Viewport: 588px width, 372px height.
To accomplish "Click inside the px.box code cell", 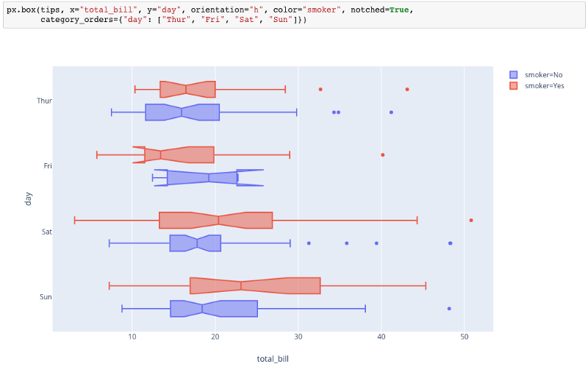I will point(294,15).
